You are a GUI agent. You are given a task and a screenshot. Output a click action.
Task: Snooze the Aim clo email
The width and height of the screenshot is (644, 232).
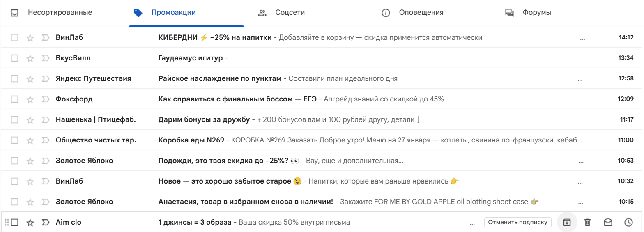[628, 222]
